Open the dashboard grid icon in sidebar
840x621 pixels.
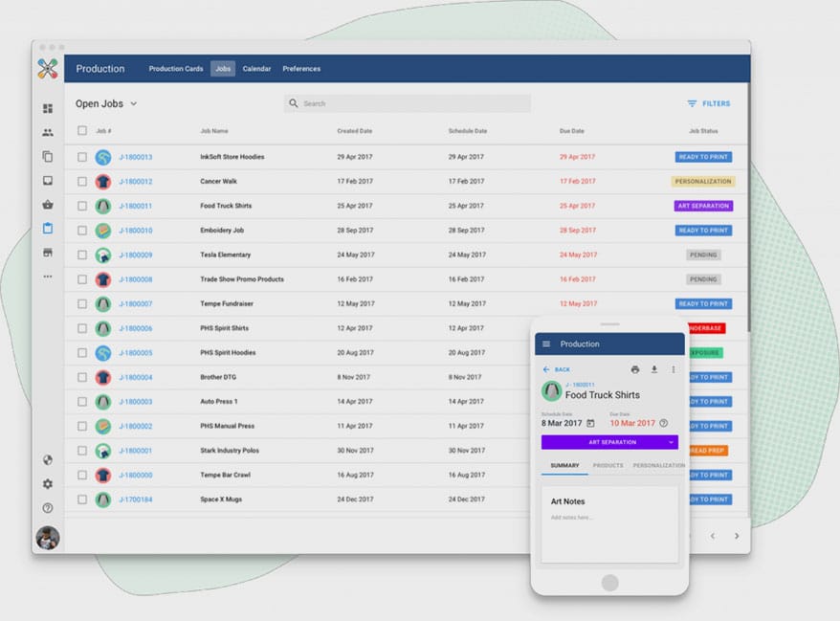point(48,108)
